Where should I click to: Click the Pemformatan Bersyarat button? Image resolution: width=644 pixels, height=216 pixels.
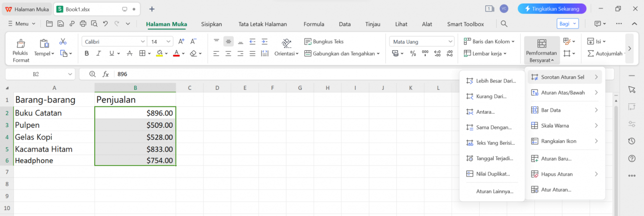pyautogui.click(x=542, y=50)
